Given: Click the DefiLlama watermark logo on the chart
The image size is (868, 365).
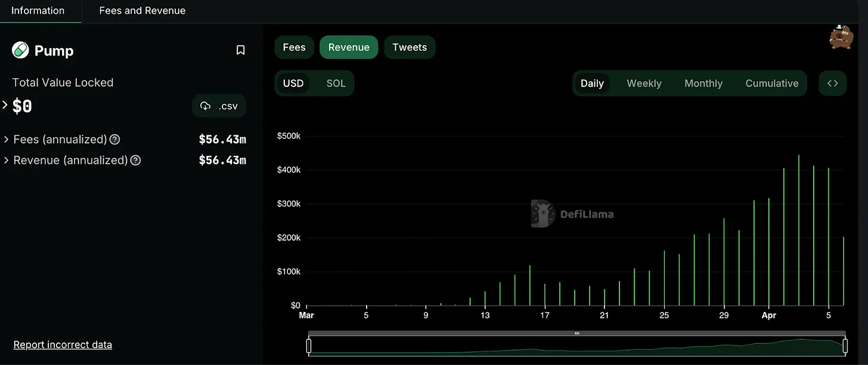Looking at the screenshot, I should click(x=541, y=214).
